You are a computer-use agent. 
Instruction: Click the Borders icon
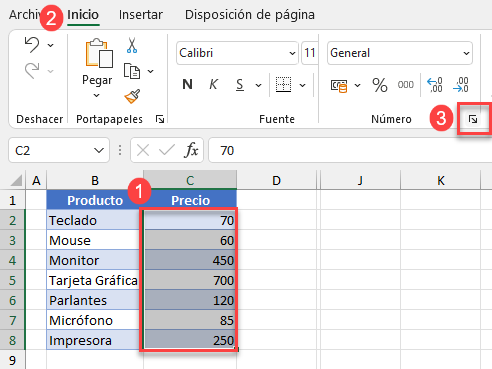(x=283, y=85)
